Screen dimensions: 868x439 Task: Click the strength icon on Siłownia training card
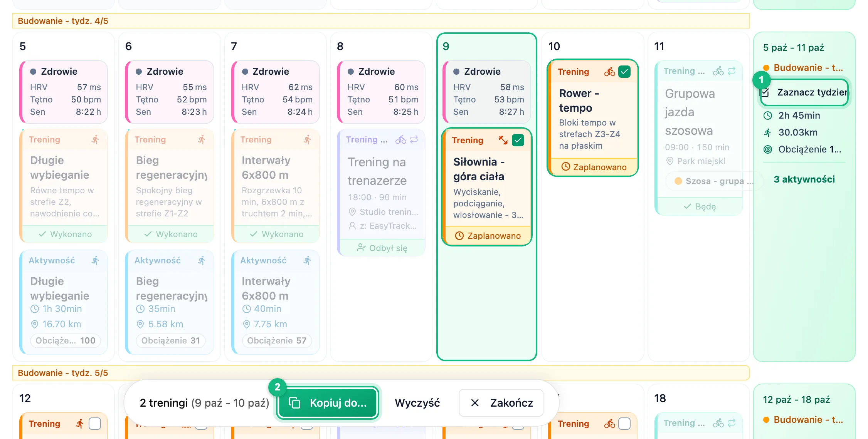503,140
